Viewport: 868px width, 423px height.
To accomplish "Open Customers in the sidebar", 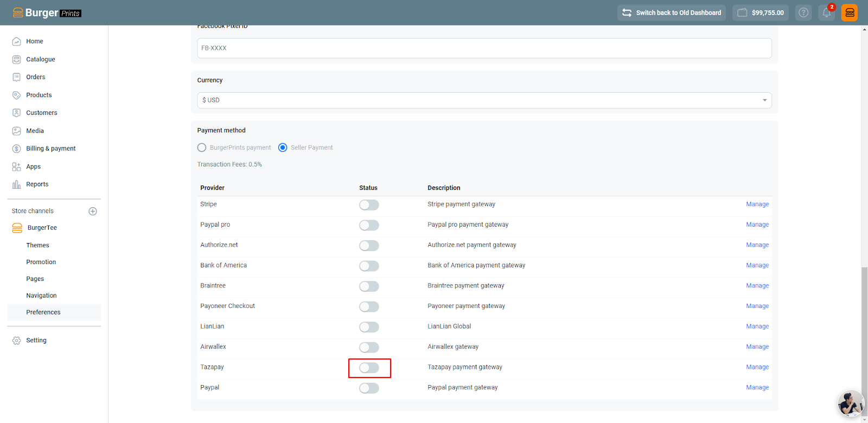I will point(42,113).
